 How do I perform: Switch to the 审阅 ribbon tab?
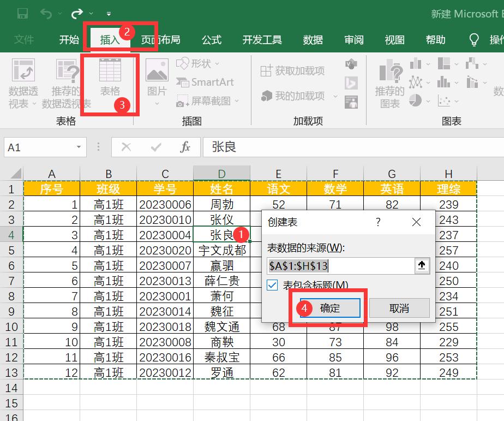(354, 40)
